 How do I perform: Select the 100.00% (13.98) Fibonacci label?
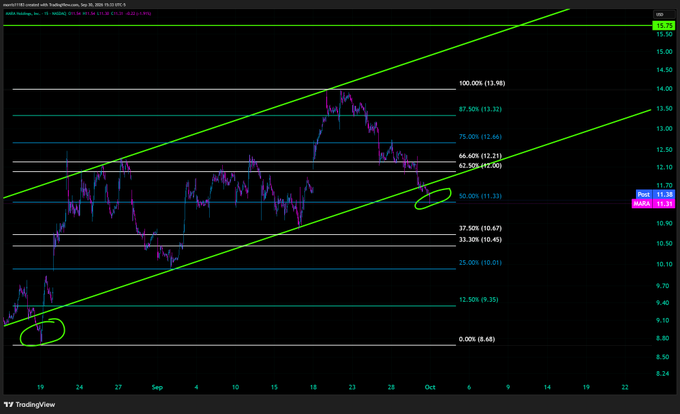click(x=482, y=83)
